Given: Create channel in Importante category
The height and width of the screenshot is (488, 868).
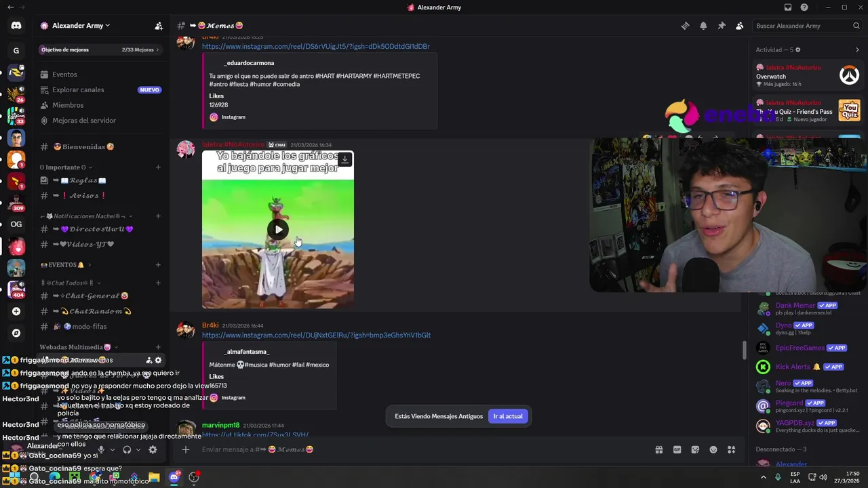Looking at the screenshot, I should coord(158,167).
